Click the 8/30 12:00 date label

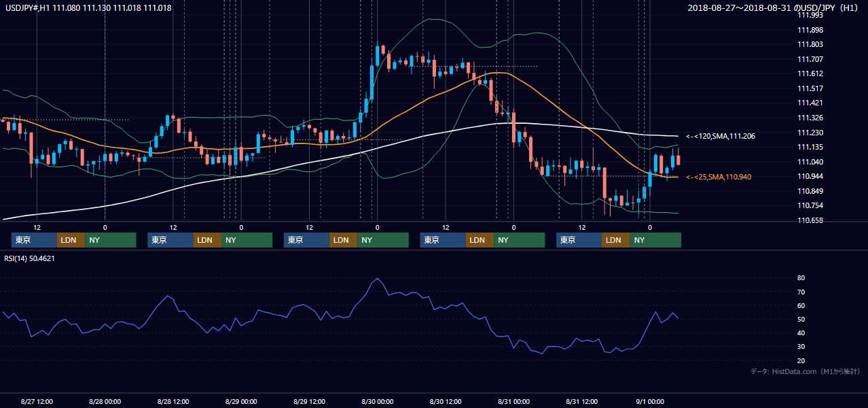(446, 402)
